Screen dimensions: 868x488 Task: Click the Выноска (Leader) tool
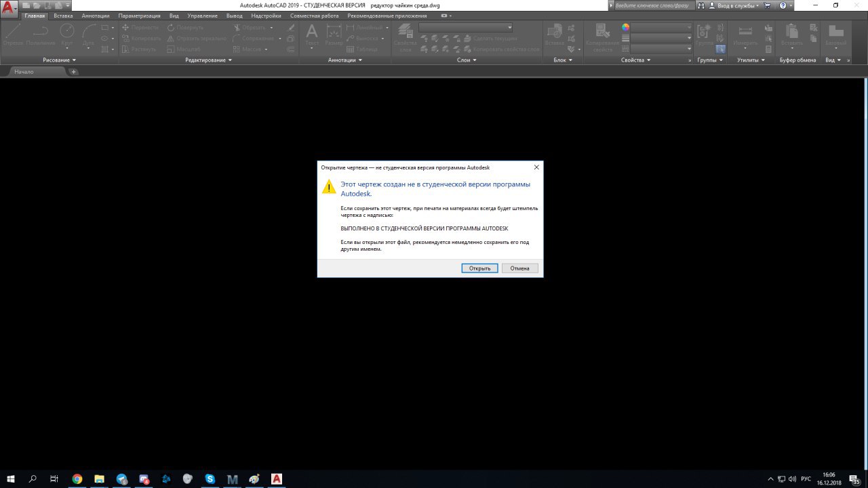(x=363, y=39)
